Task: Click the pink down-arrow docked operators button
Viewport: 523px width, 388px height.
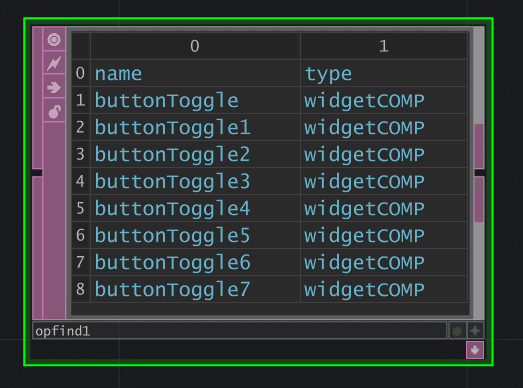Action: point(475,350)
